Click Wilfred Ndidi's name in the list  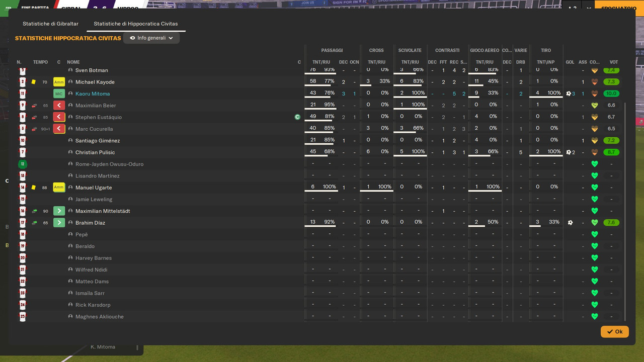[91, 269]
